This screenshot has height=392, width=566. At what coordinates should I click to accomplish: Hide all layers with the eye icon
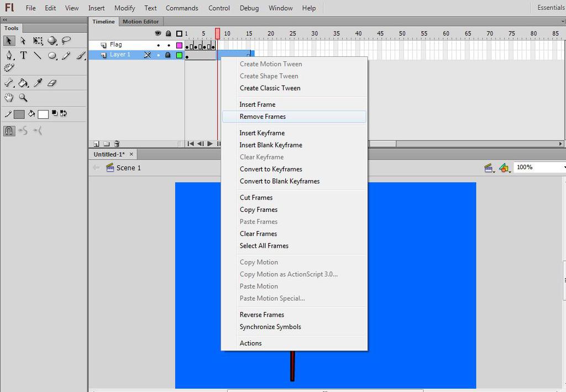tap(158, 33)
